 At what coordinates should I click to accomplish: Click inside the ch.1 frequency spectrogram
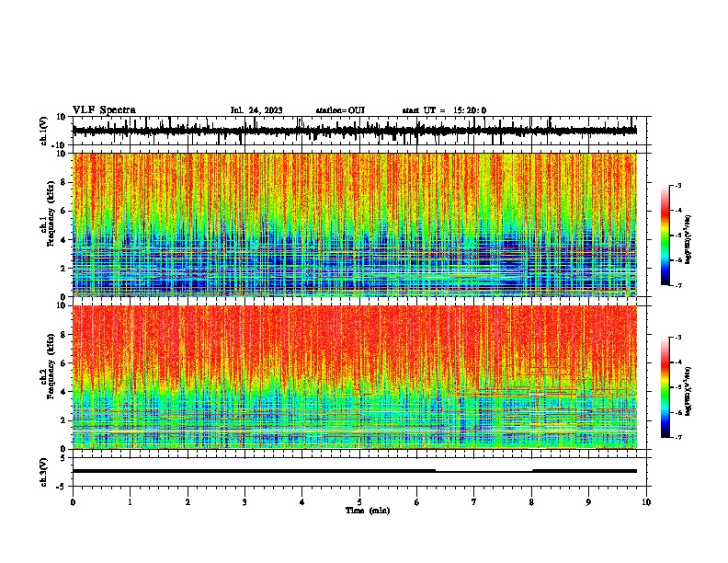point(354,224)
